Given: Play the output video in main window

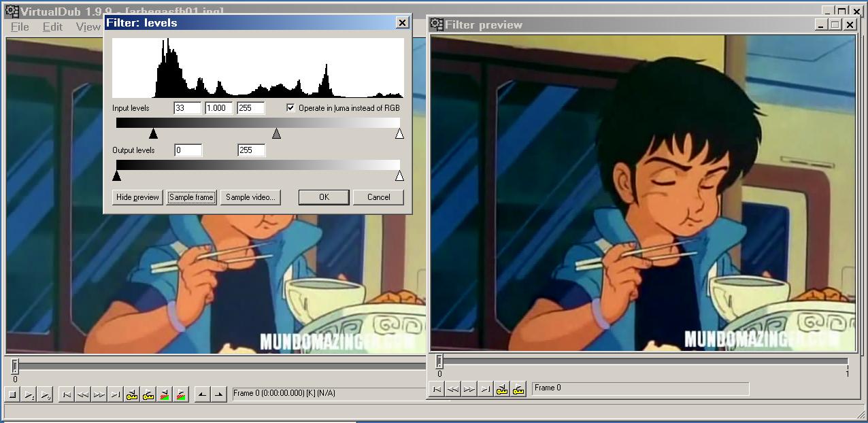Looking at the screenshot, I should click(x=46, y=394).
